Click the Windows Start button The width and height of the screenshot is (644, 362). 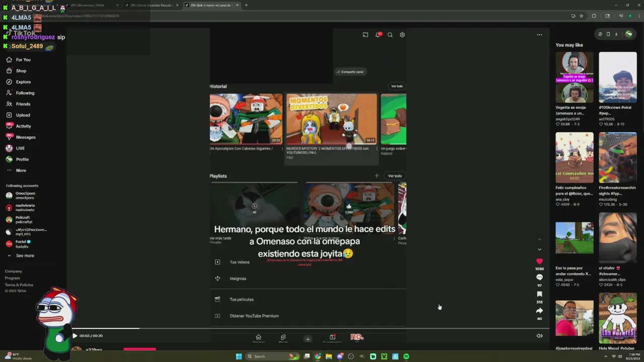coord(239,356)
